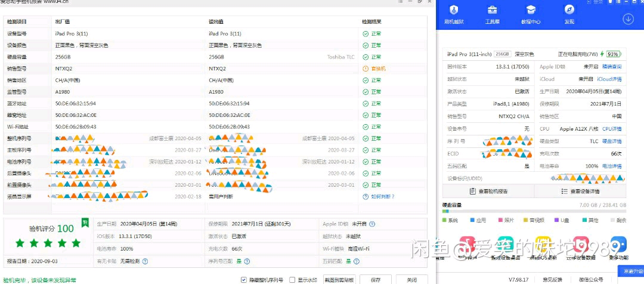This screenshot has height=284, width=644.
Task: Open the 更多功能 more features icon
Action: (x=618, y=245)
